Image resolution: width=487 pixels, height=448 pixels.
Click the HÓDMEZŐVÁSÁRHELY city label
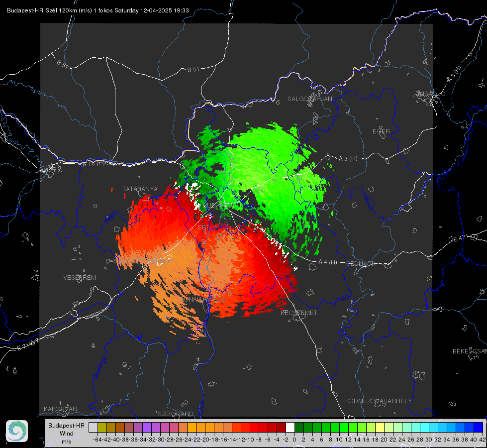(378, 401)
